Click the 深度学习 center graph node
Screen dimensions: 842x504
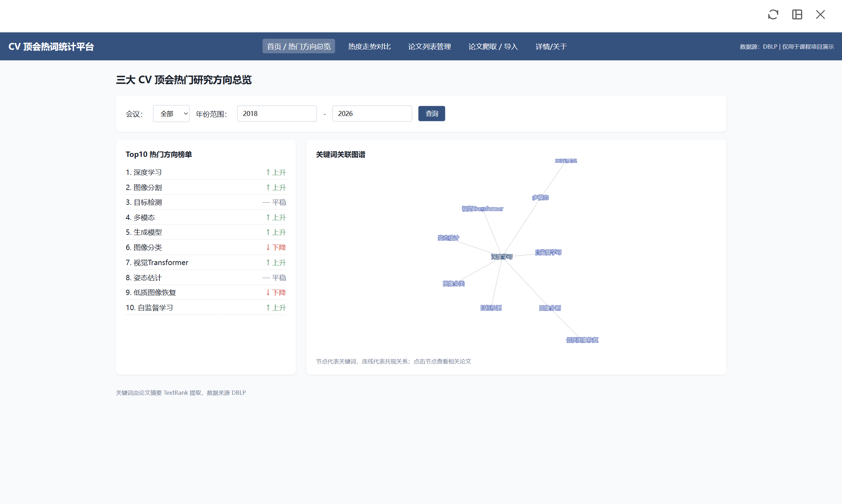502,257
